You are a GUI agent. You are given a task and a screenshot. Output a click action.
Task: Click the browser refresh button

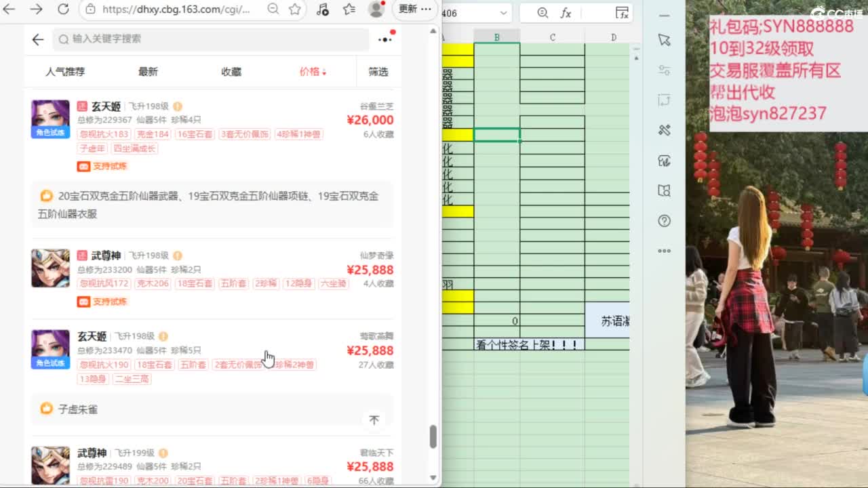63,9
